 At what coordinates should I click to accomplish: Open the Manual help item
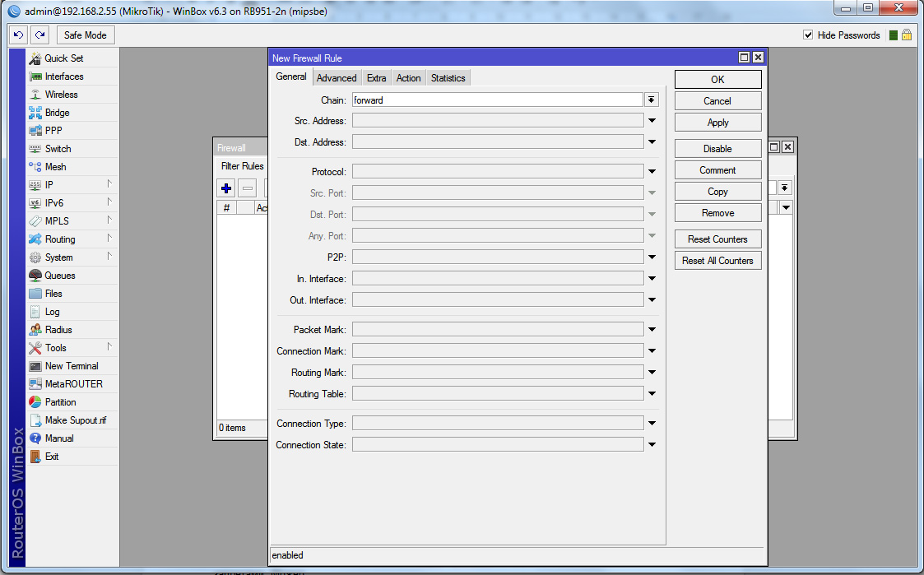point(72,438)
